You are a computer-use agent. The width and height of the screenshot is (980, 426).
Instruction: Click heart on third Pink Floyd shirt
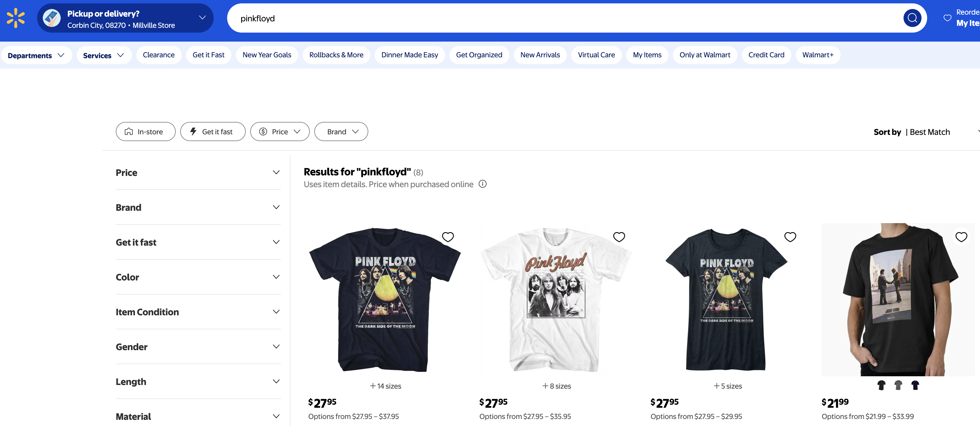coord(790,237)
